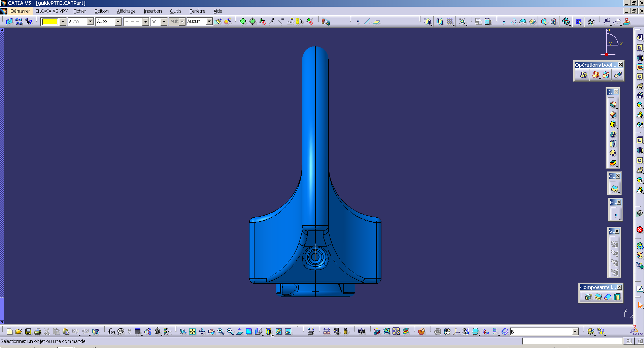Open the dashed line type dropdown
The image size is (644, 348).
pyautogui.click(x=145, y=22)
